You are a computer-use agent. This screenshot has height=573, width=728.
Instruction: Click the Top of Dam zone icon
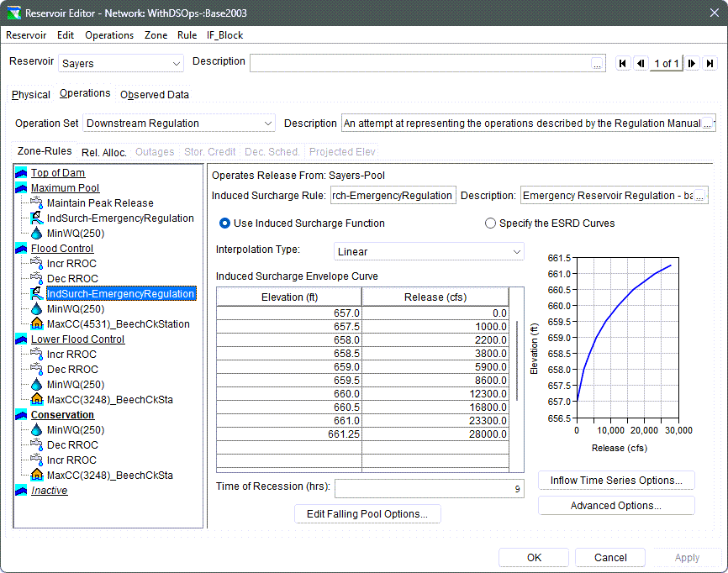pyautogui.click(x=22, y=173)
